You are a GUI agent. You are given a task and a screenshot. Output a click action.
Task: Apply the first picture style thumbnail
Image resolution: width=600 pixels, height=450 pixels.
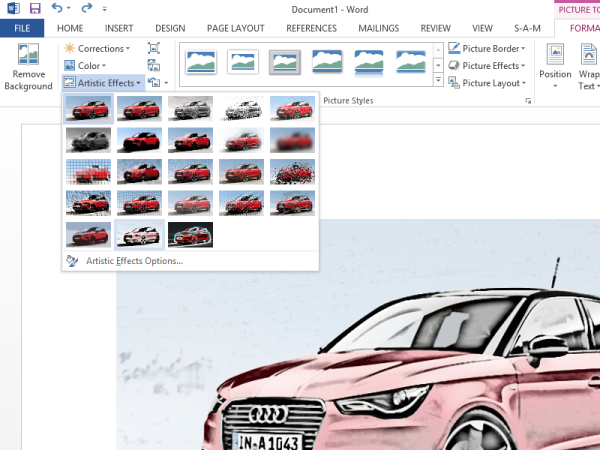click(x=201, y=62)
